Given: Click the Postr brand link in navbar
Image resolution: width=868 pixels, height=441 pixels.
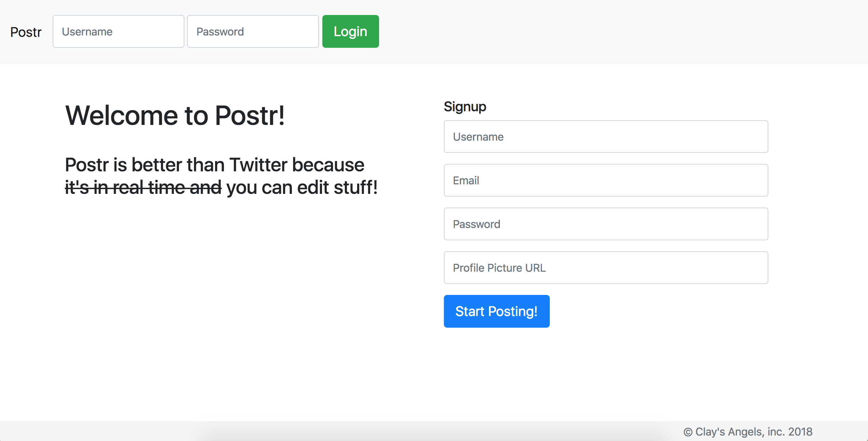Looking at the screenshot, I should 26,32.
